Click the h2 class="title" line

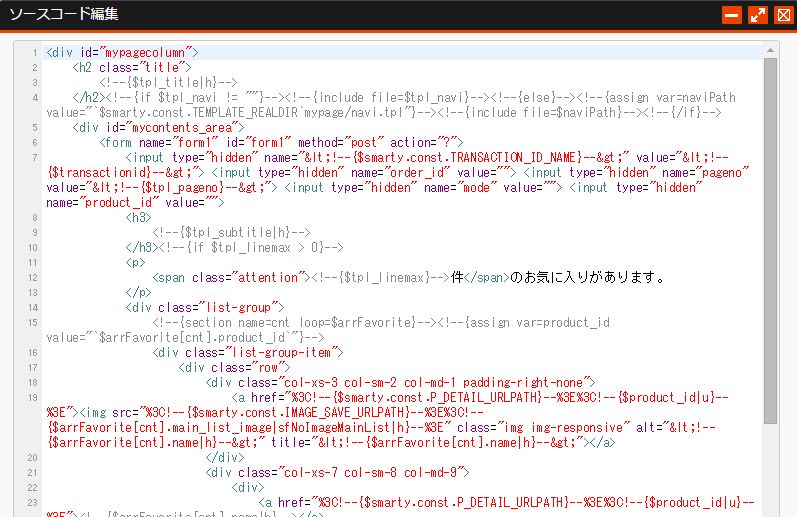click(132, 68)
